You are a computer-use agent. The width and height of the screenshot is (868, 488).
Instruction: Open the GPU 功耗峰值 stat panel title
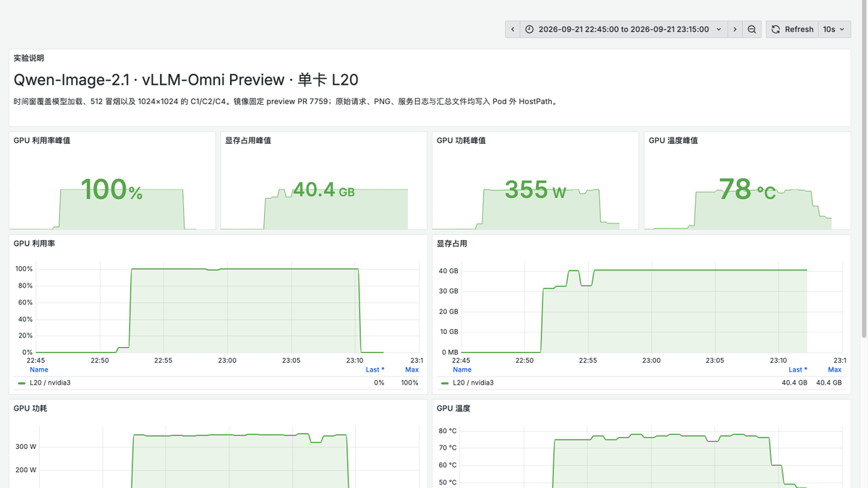[461, 140]
